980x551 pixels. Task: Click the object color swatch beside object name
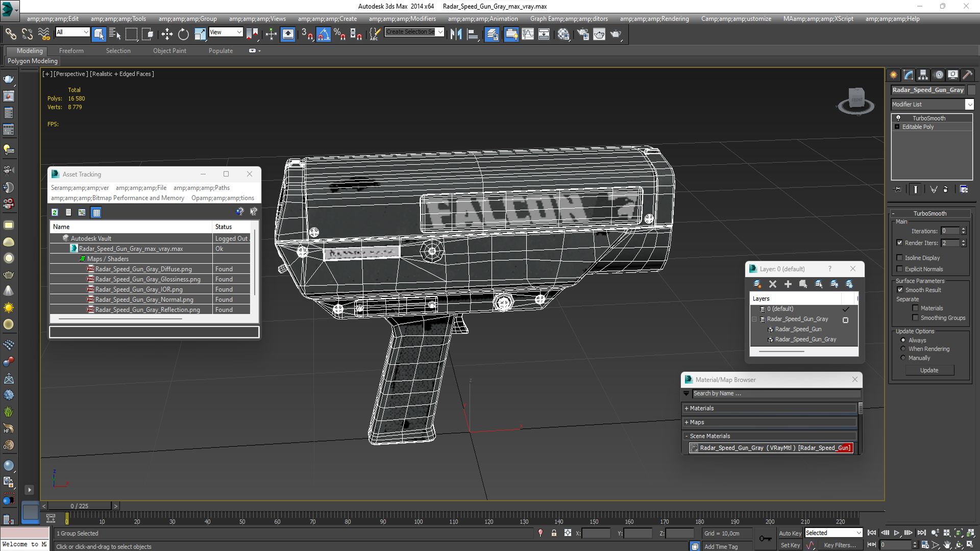971,90
